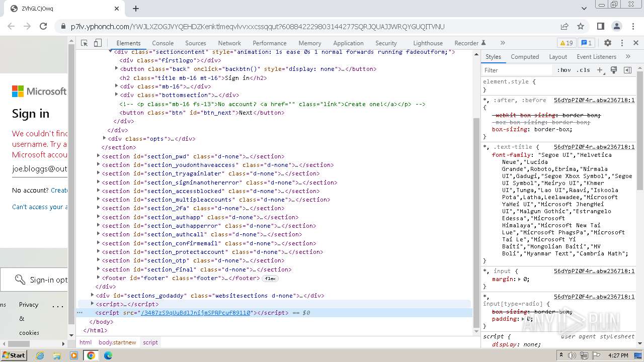Reload the current page
Viewport: 644px width, 362px height.
coord(43,26)
